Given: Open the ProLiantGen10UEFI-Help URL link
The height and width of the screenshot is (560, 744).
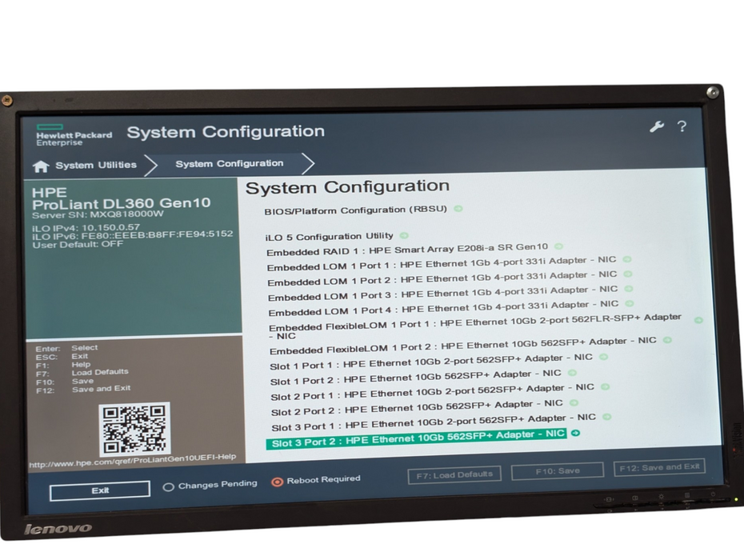Looking at the screenshot, I should pyautogui.click(x=132, y=460).
